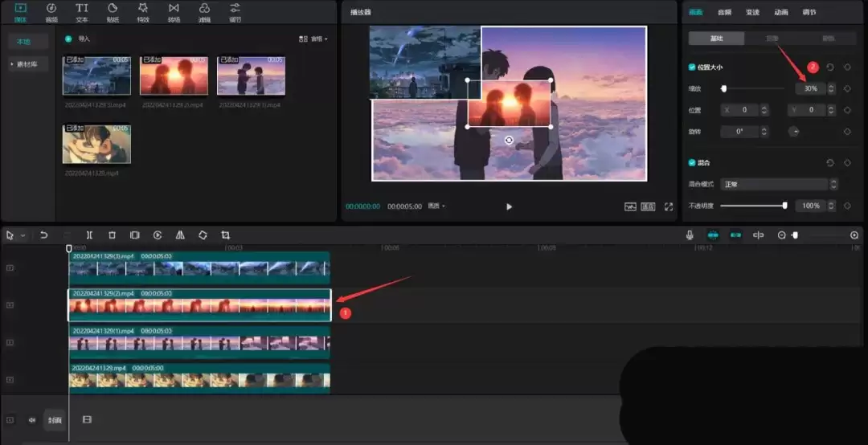Click the 不透明度 opacity slider handle

[x=784, y=206]
